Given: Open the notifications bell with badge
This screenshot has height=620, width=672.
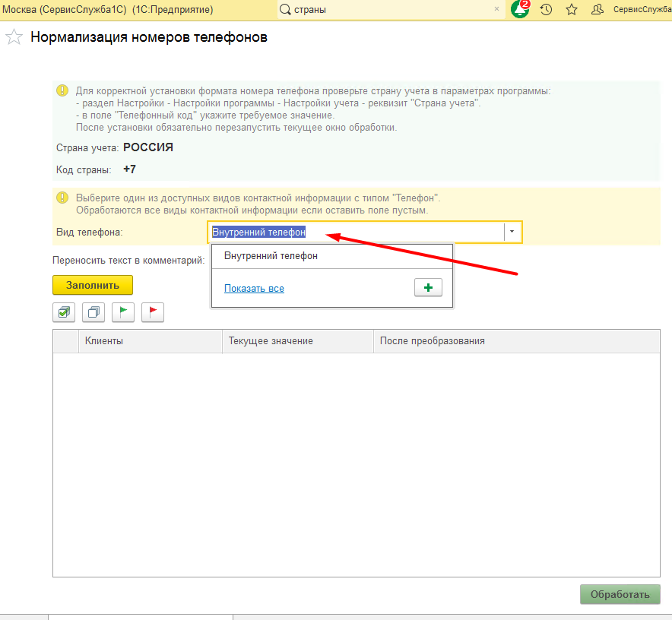Looking at the screenshot, I should click(x=520, y=10).
